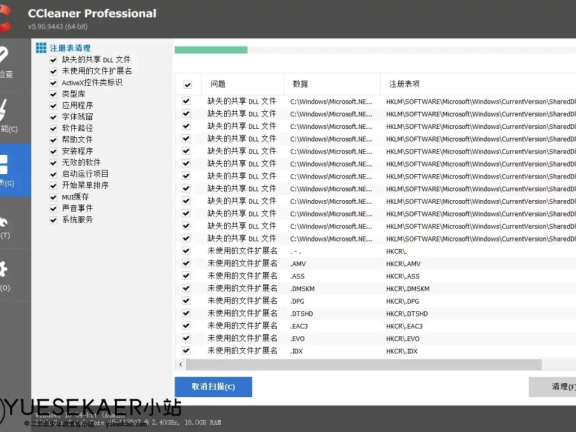576x432 pixels.
Task: Click the v5.90.9443 (64-bit) version text
Action: 58,26
